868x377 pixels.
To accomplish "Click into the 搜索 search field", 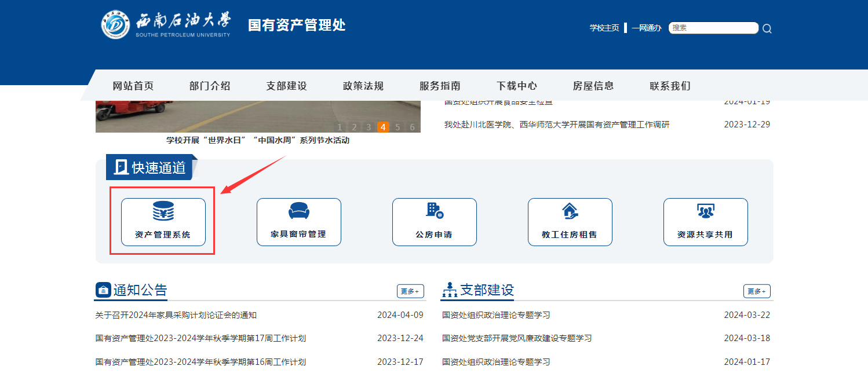I will (x=713, y=28).
